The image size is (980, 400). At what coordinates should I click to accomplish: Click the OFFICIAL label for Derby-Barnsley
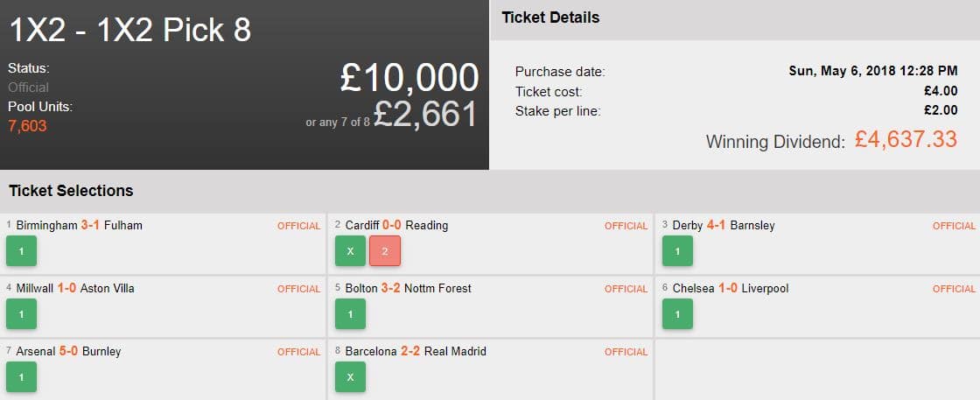tap(954, 226)
